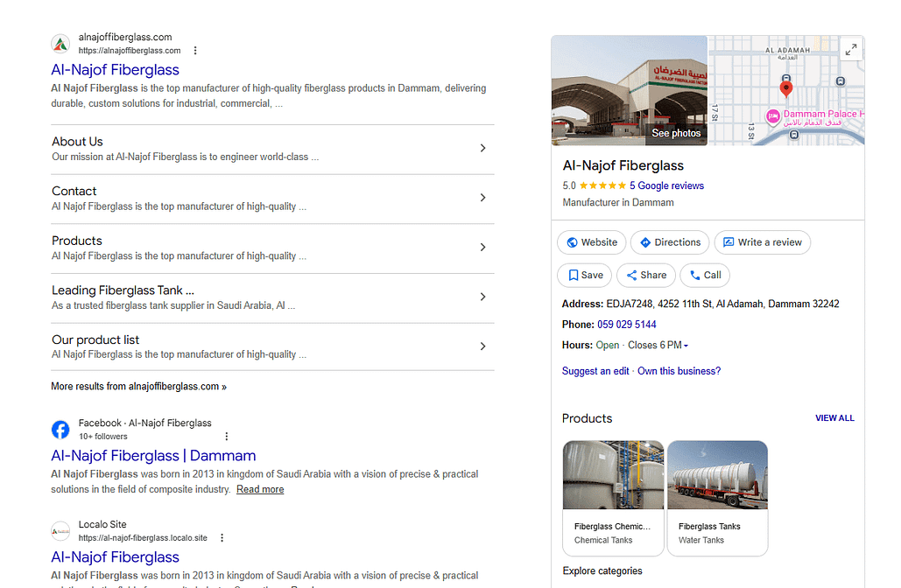Click Explore categories heading
This screenshot has height=588, width=901.
coord(602,570)
